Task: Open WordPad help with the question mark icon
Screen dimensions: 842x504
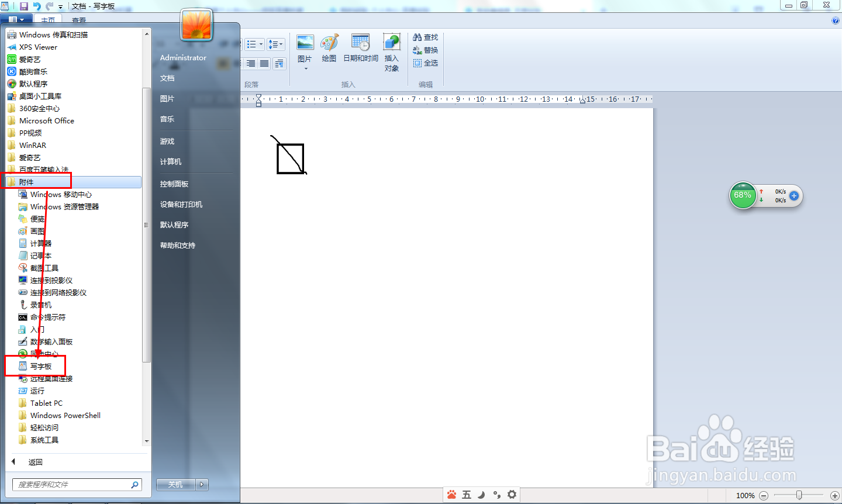Action: 835,20
